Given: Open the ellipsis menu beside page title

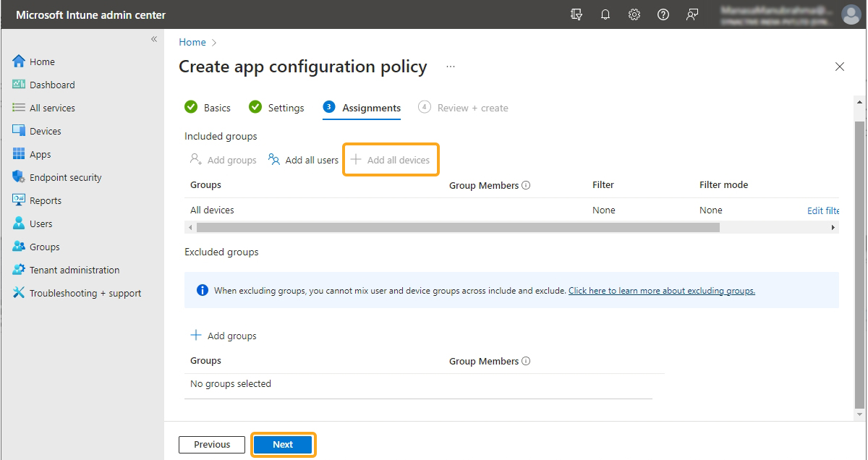Looking at the screenshot, I should click(x=451, y=67).
